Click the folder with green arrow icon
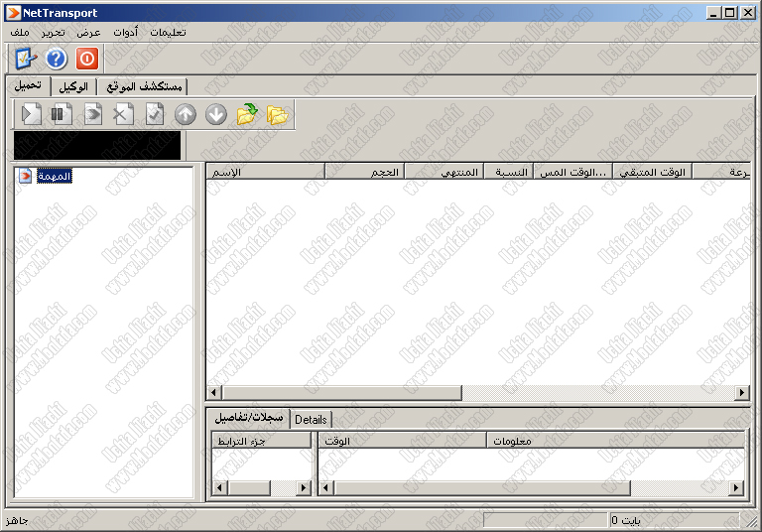The width and height of the screenshot is (762, 532). [x=247, y=114]
